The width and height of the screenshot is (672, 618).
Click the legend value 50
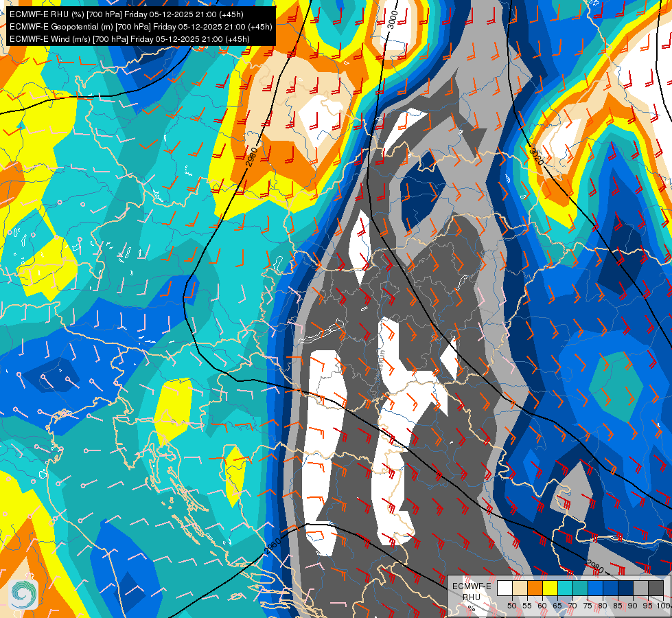click(511, 606)
